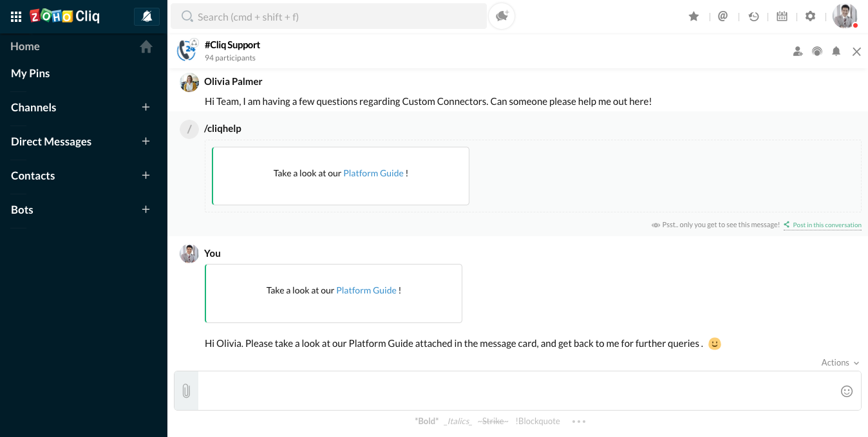
Task: Select My Pins in sidebar
Action: point(30,73)
